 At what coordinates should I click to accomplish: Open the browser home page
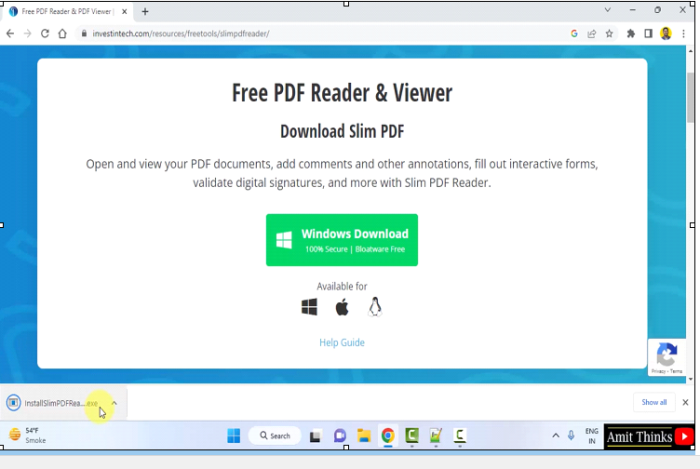[x=62, y=33]
